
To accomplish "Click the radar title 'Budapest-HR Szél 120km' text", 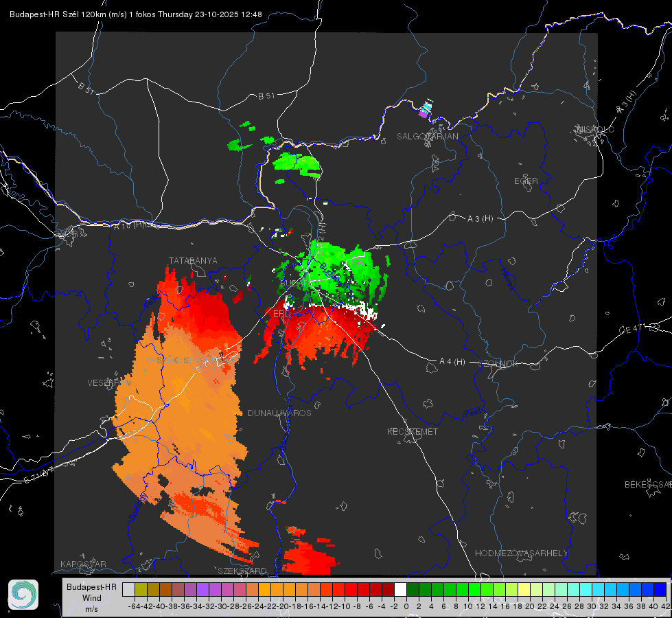I will (x=58, y=14).
